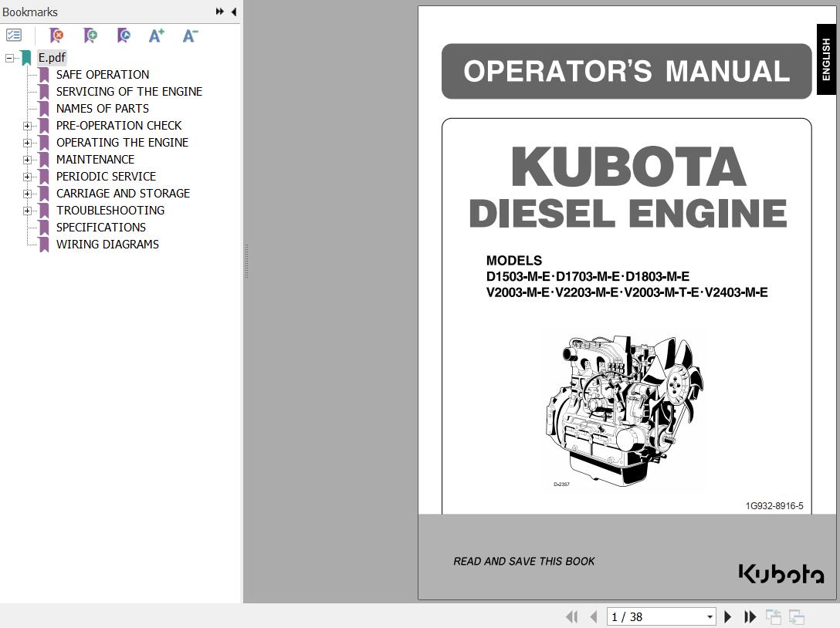840x628 pixels.
Task: Jump to the last page
Action: pos(750,616)
